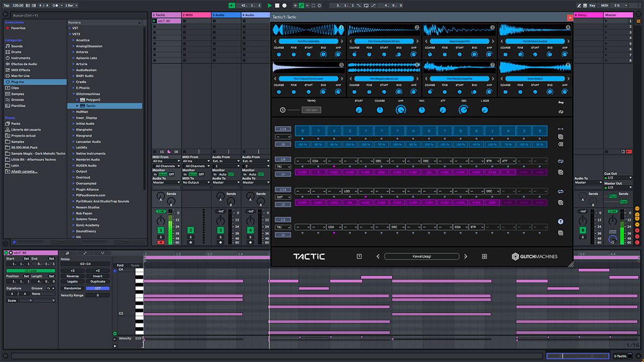This screenshot has height=362, width=644.
Task: Click the 1/2 rate button in the fourth sequencer row
Action: tap(283, 220)
